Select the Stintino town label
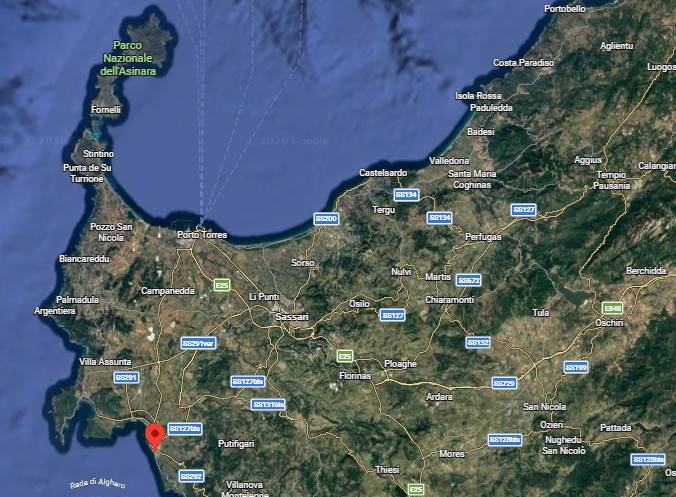The image size is (676, 497). [x=98, y=153]
